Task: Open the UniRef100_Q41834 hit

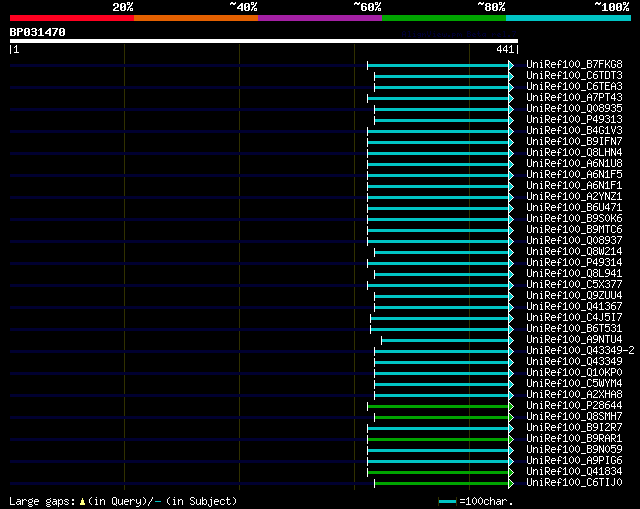Action: (574, 472)
